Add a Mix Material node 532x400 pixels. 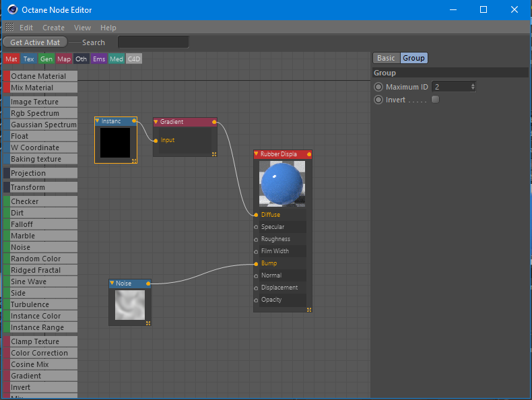[x=40, y=88]
